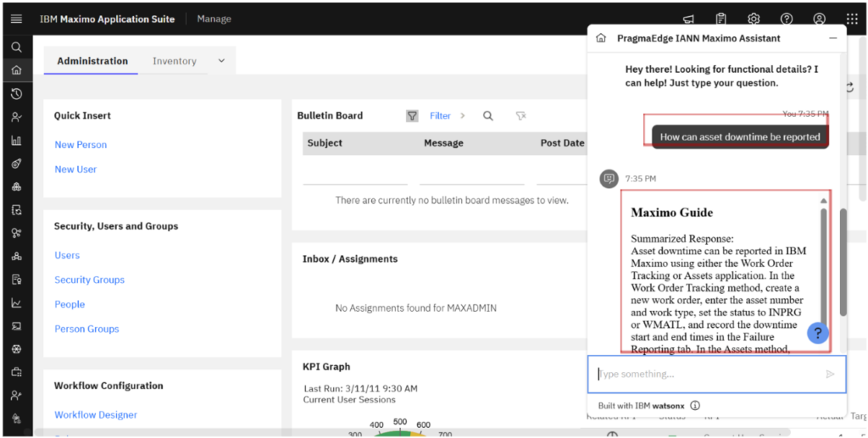The width and height of the screenshot is (868, 438).
Task: Click the briefcase sidebar icon
Action: pos(16,372)
